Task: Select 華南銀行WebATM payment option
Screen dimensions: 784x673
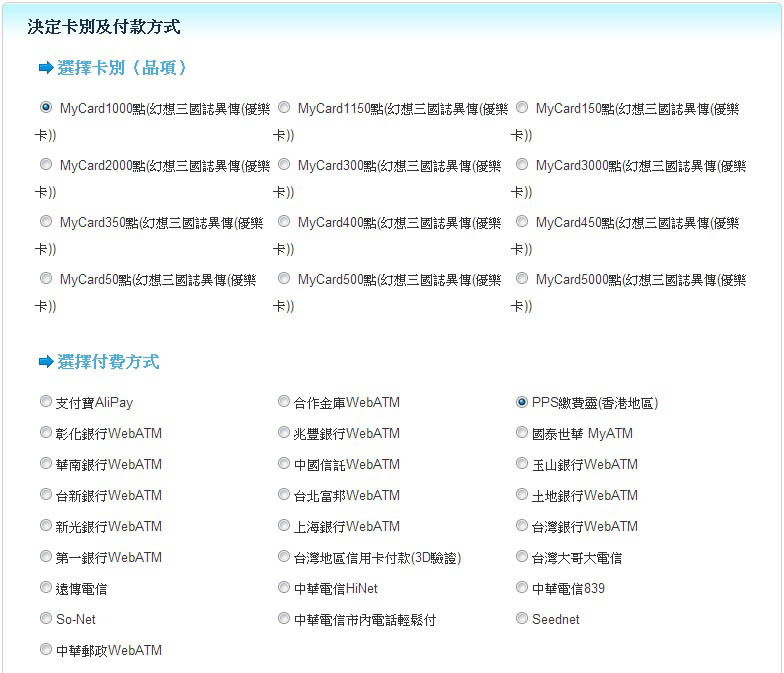Action: (46, 464)
